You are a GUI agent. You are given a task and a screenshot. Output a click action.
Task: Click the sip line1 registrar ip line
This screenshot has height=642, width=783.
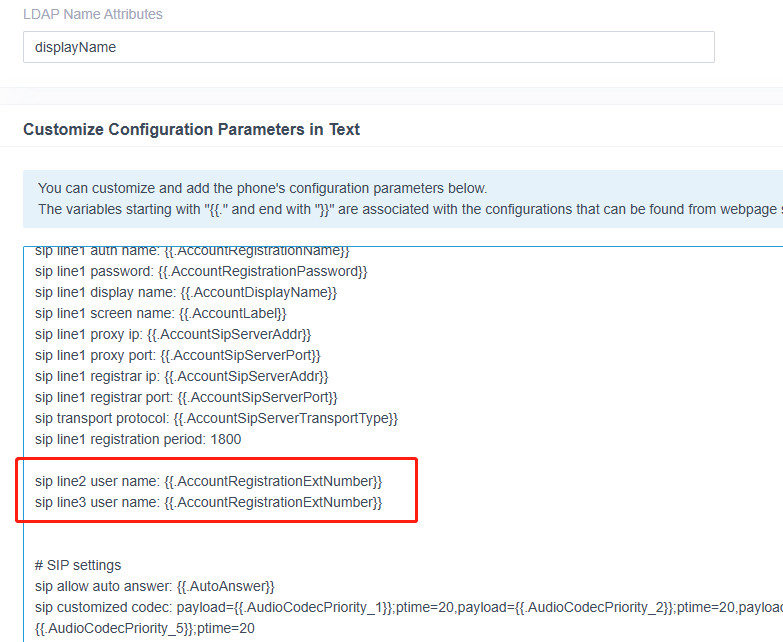tap(181, 376)
